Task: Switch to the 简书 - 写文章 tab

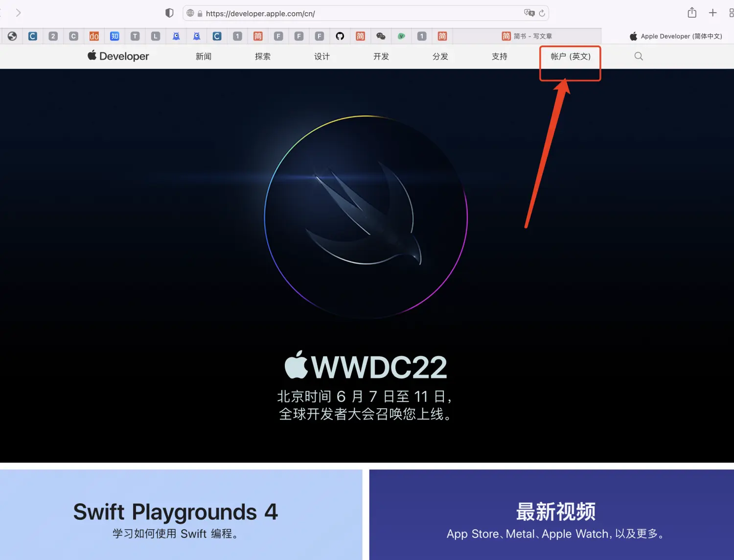Action: click(527, 36)
